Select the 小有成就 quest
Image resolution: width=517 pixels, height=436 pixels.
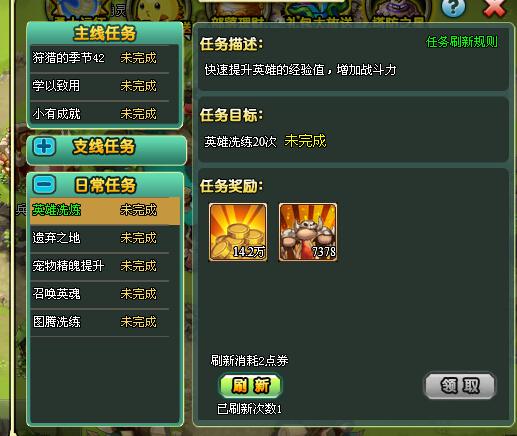coord(104,114)
